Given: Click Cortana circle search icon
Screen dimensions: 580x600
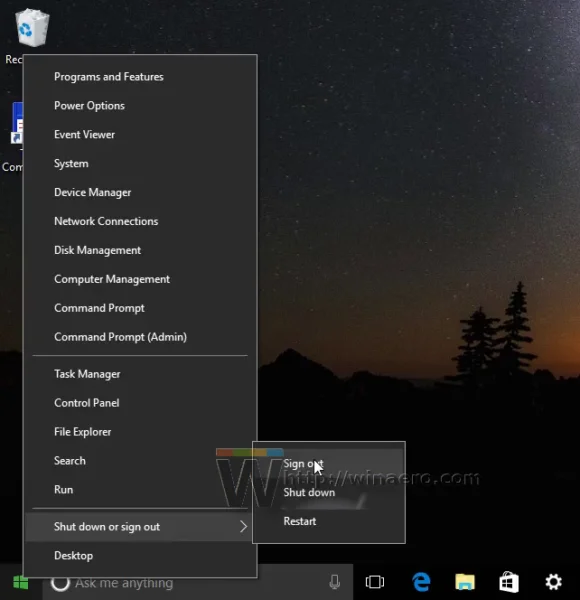Looking at the screenshot, I should (60, 582).
